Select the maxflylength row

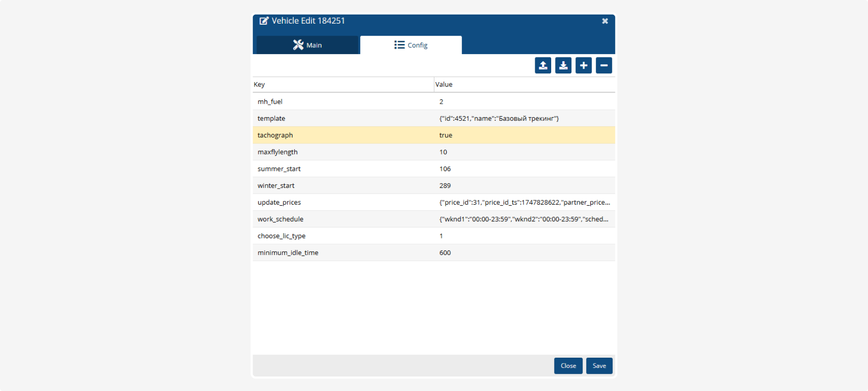coord(278,152)
